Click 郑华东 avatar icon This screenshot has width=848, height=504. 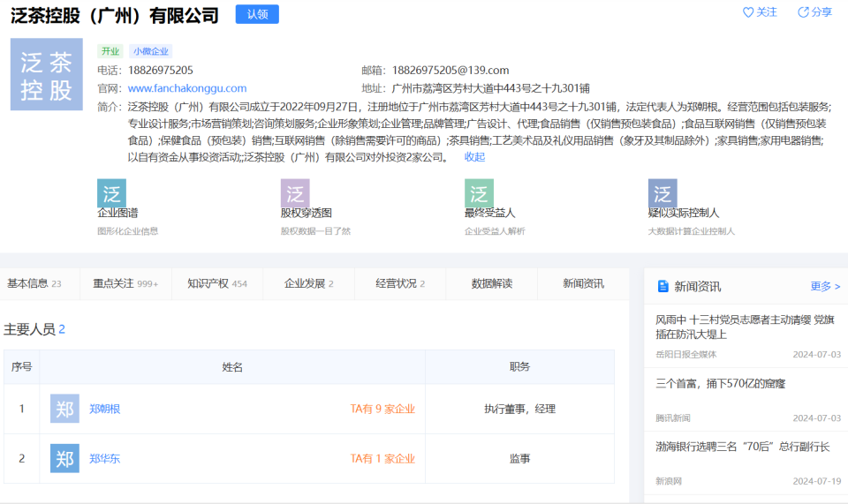coord(64,458)
